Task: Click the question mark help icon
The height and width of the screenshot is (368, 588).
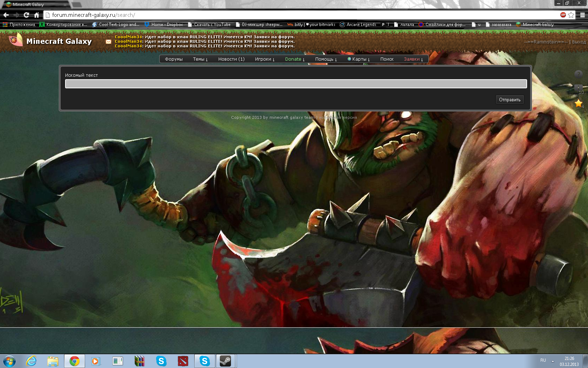Action: click(579, 74)
